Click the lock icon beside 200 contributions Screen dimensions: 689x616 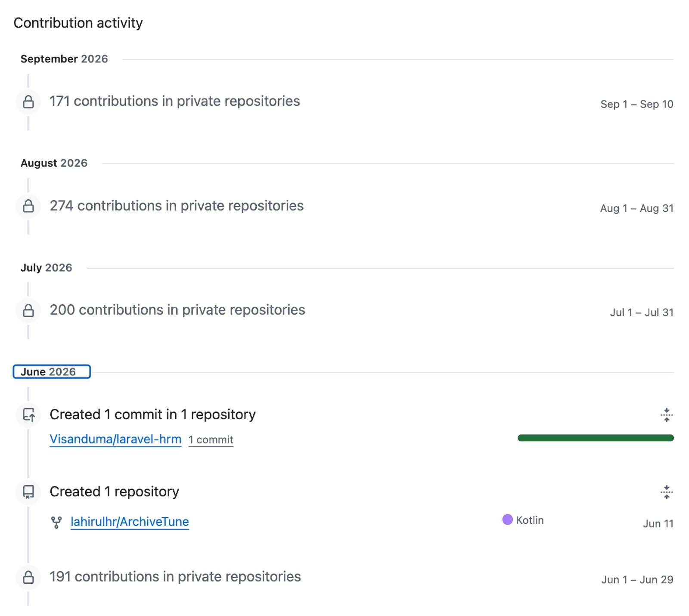28,310
